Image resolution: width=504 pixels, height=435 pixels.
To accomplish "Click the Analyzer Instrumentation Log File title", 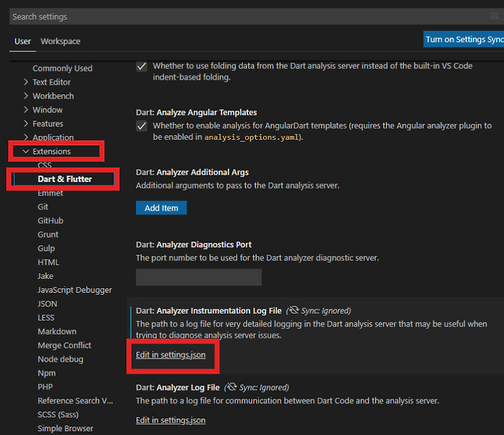I will point(209,311).
